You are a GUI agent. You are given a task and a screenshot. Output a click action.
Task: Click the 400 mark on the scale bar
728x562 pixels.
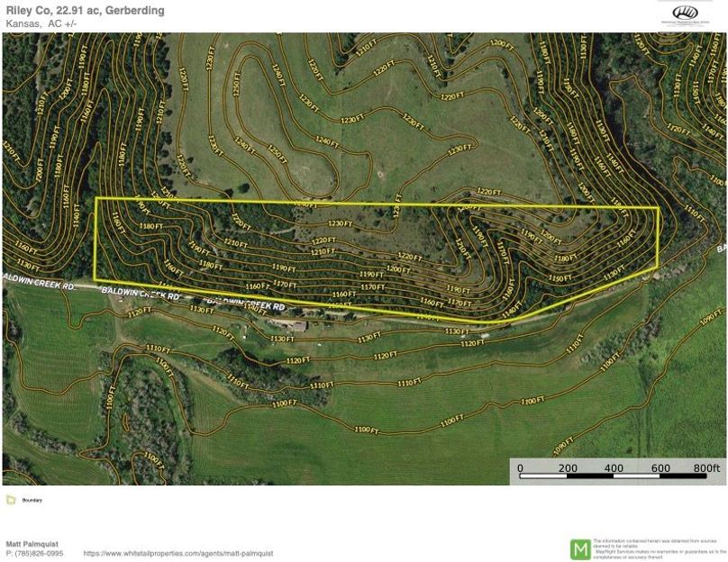coord(614,468)
